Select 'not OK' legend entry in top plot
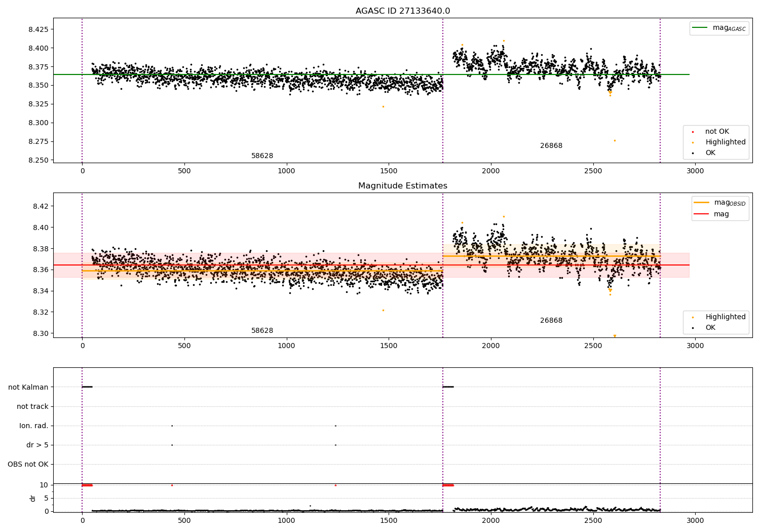Image resolution: width=760 pixels, height=532 pixels. pyautogui.click(x=717, y=132)
